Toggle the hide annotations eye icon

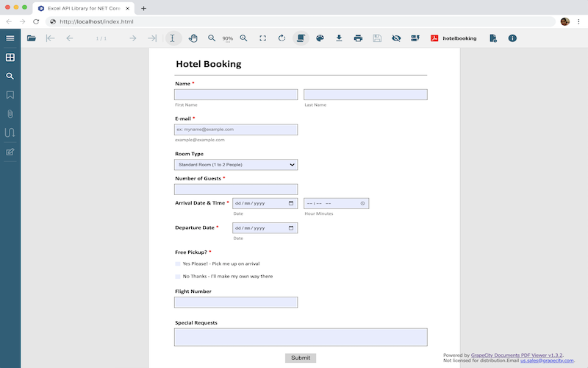396,38
